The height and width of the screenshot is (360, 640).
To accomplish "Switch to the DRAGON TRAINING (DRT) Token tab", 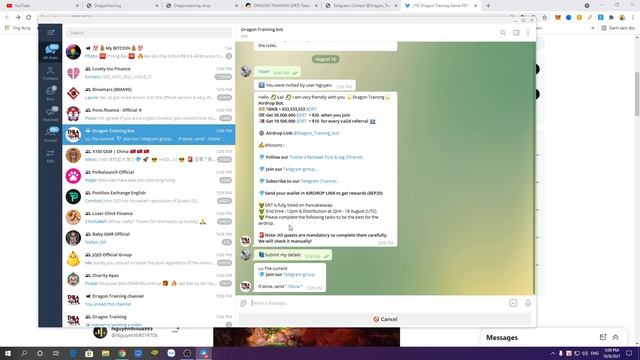I will [x=281, y=6].
